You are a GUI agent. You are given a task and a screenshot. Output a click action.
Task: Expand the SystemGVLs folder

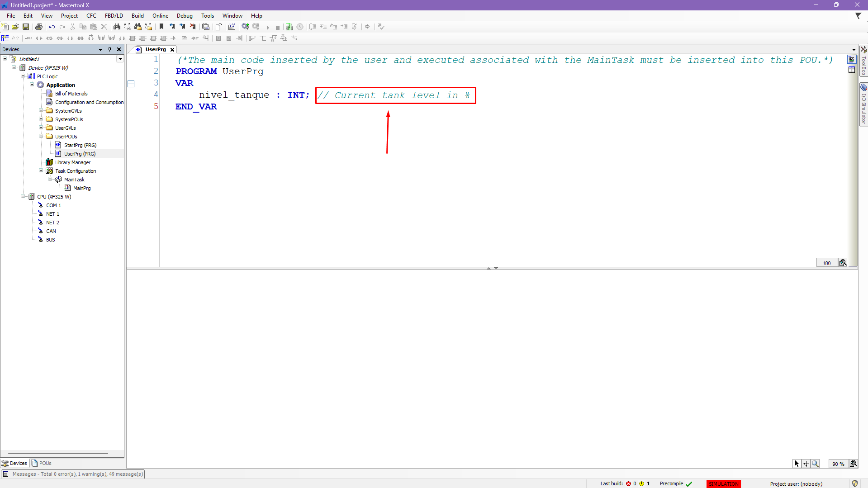coord(41,110)
